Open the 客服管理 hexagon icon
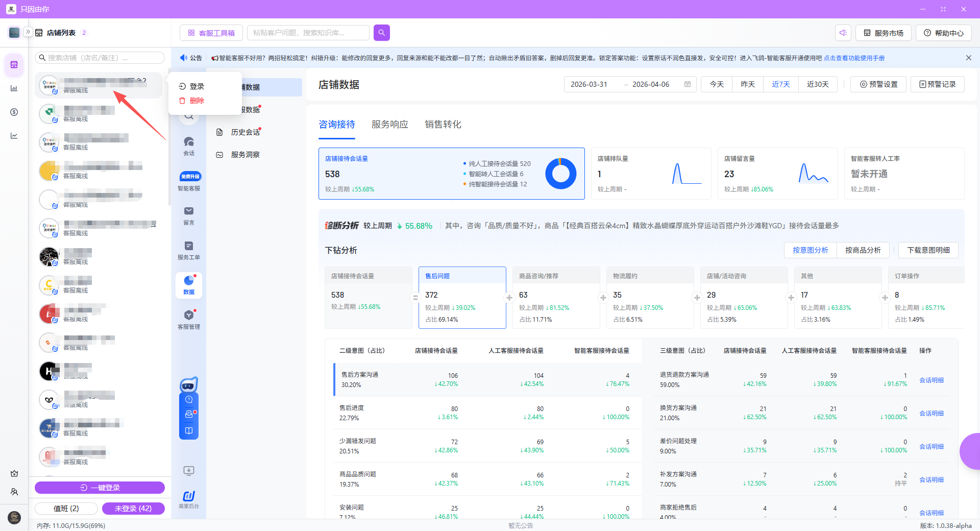Viewport: 980px width, 531px height. click(189, 320)
